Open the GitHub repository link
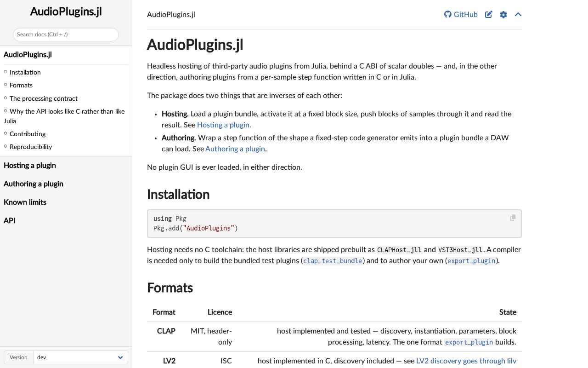 click(461, 14)
